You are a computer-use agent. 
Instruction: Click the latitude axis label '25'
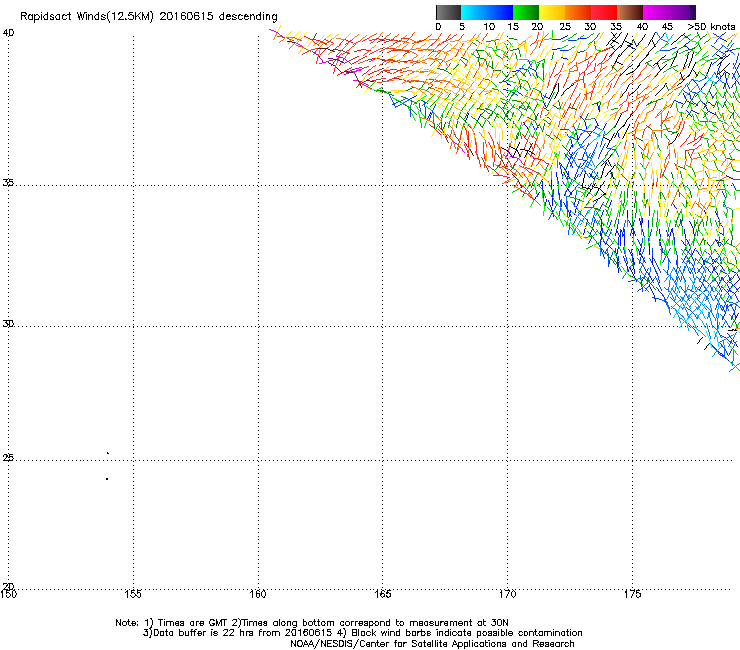pyautogui.click(x=8, y=458)
